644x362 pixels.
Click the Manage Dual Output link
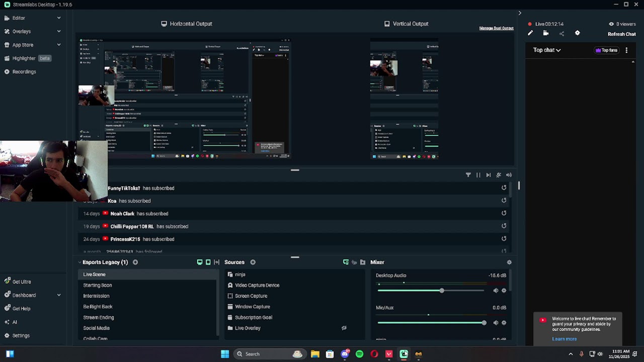496,28
